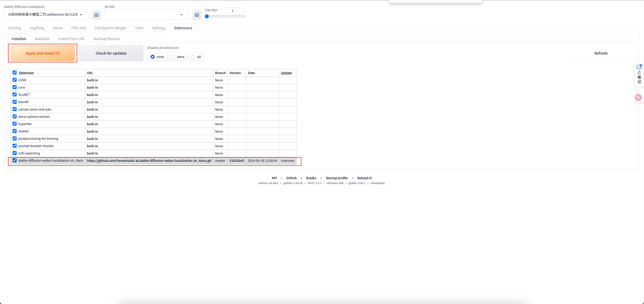Select the 'all' disable extensions option
Image resolution: width=644 pixels, height=304 pixels.
pos(193,57)
